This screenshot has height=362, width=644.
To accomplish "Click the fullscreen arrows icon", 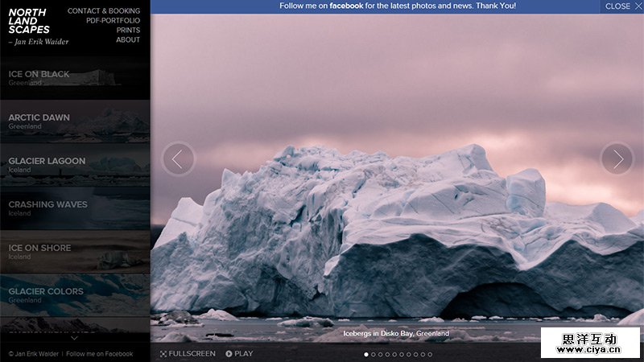I will (163, 354).
